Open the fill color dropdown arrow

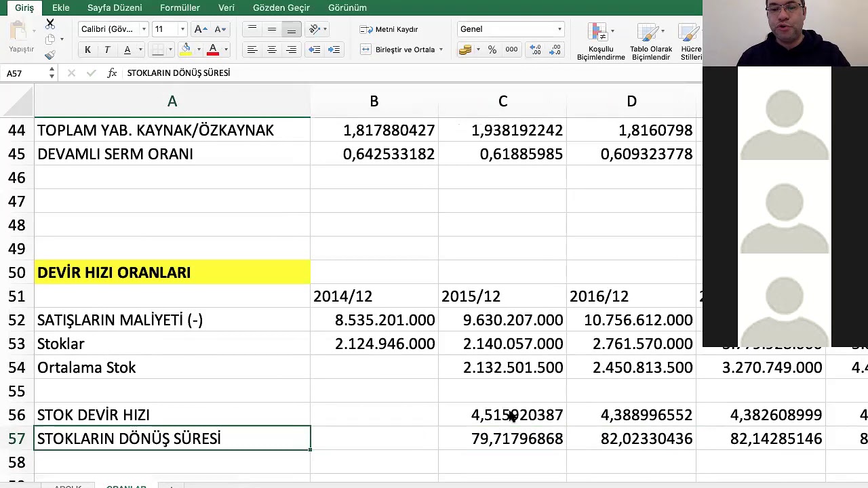pos(198,49)
